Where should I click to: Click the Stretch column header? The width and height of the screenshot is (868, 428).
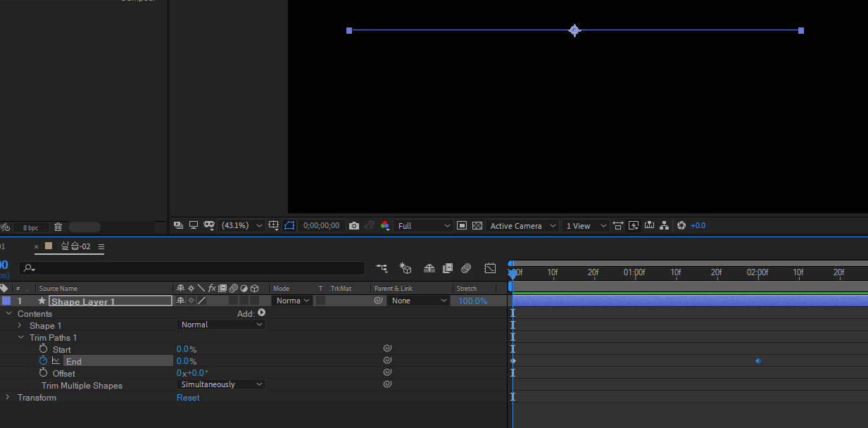click(467, 289)
